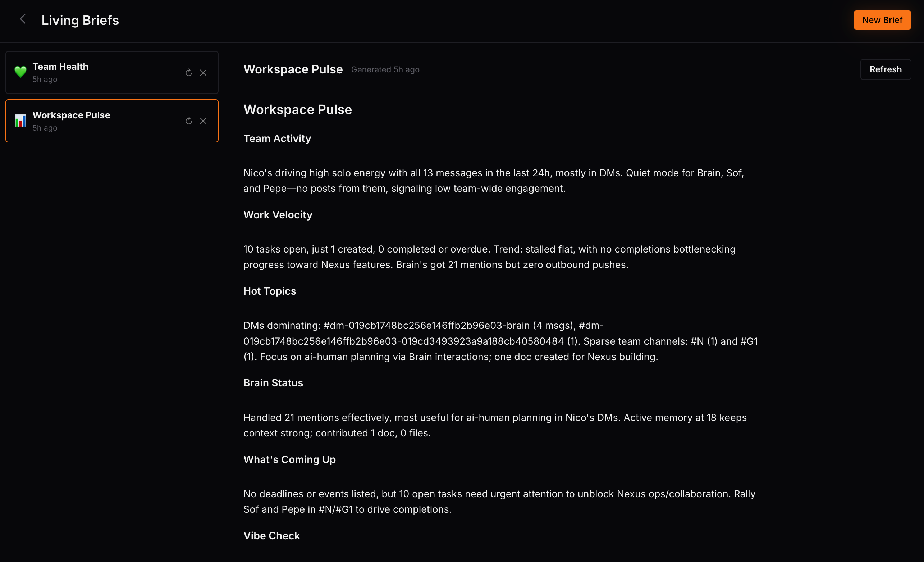
Task: Regenerate Workspace Pulse via its sidebar refresh icon
Action: point(189,121)
